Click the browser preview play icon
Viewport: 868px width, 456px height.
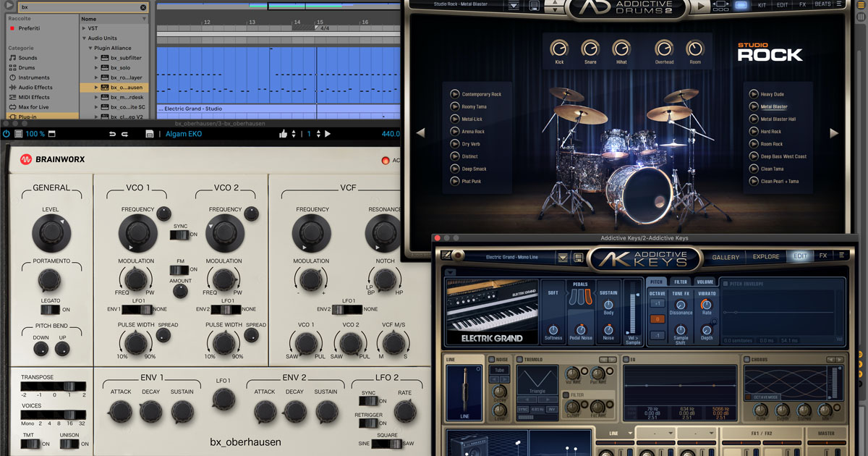pos(9,6)
